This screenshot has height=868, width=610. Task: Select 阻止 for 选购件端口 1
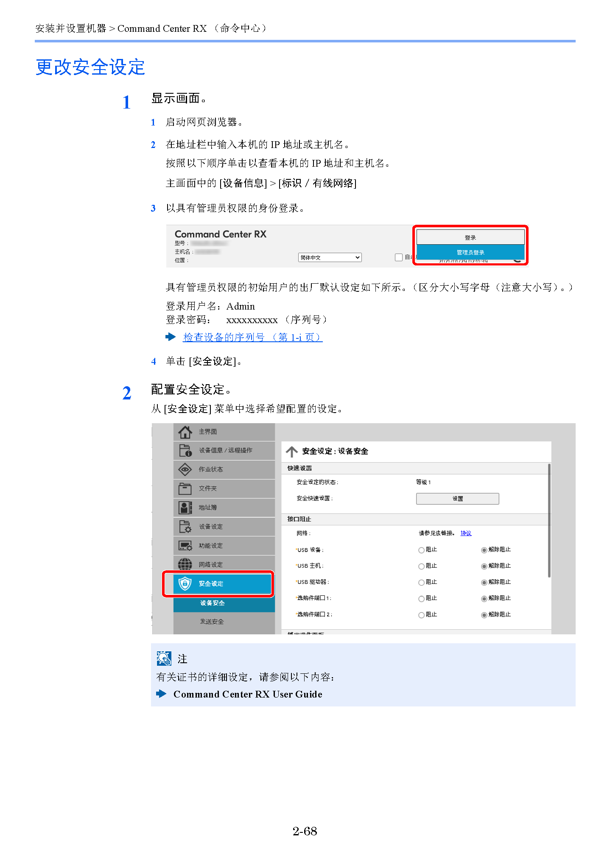pos(421,598)
